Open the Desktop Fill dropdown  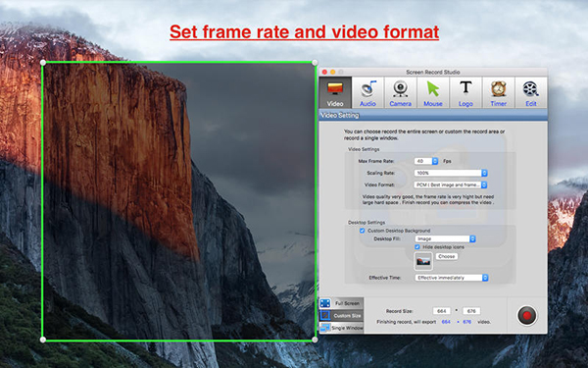pyautogui.click(x=445, y=238)
